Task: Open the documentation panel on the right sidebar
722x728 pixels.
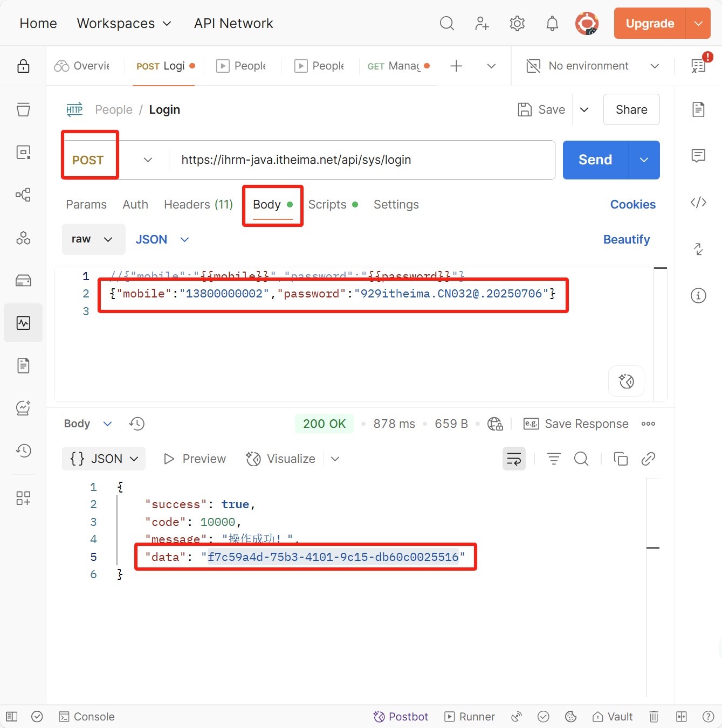Action: click(x=698, y=109)
